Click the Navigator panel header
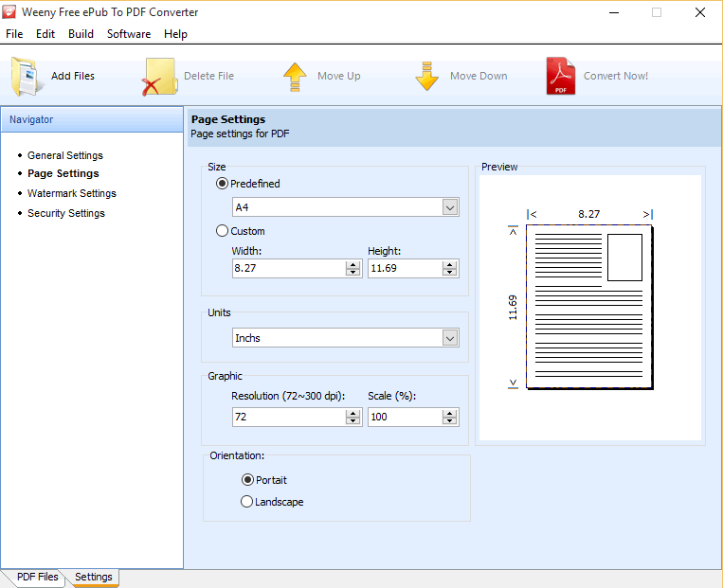The width and height of the screenshot is (723, 588). (x=92, y=119)
